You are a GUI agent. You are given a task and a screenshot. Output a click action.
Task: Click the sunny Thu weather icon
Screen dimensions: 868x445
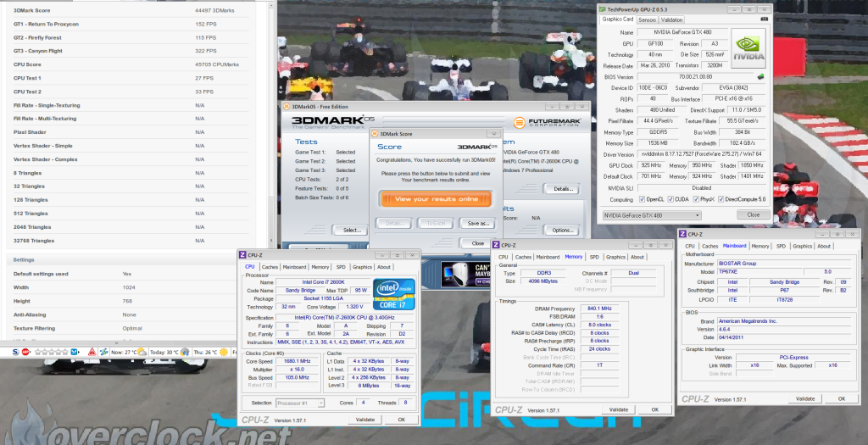click(224, 352)
